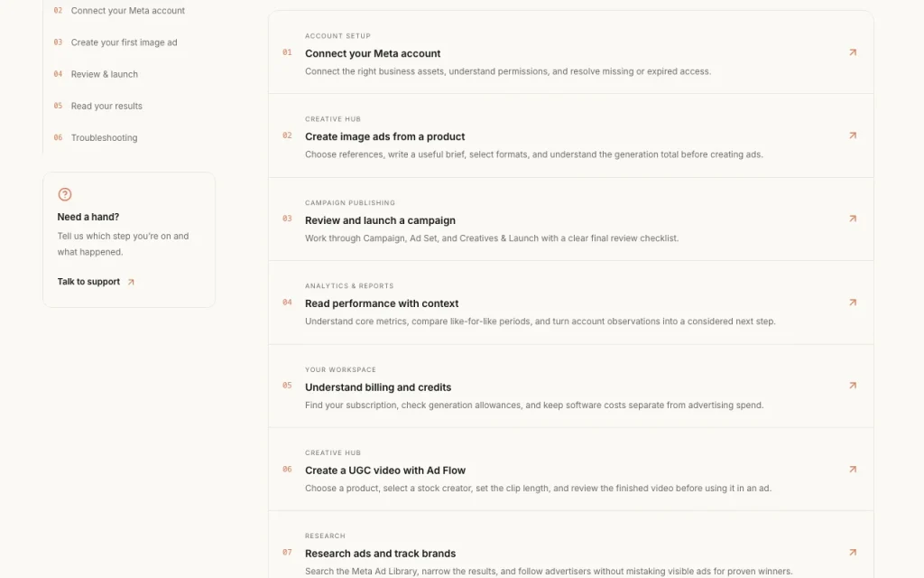This screenshot has height=578, width=924.
Task: Click the description starting 'Work through Campaign, Ad Set'
Action: tap(492, 238)
